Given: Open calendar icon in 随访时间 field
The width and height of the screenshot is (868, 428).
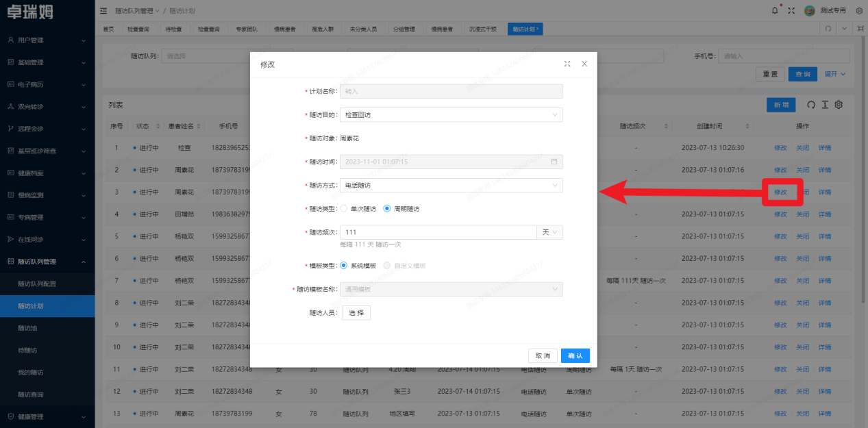Looking at the screenshot, I should pos(554,162).
